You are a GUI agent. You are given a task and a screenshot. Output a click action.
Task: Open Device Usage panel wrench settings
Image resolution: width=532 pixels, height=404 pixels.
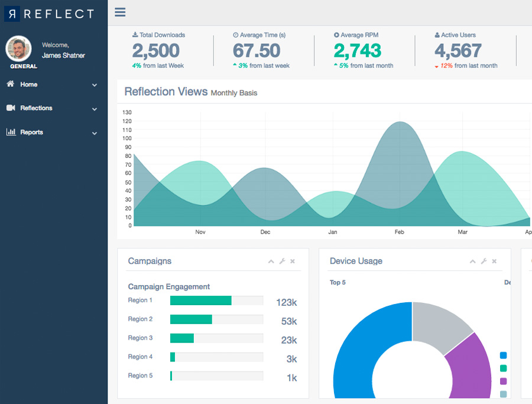tap(484, 261)
